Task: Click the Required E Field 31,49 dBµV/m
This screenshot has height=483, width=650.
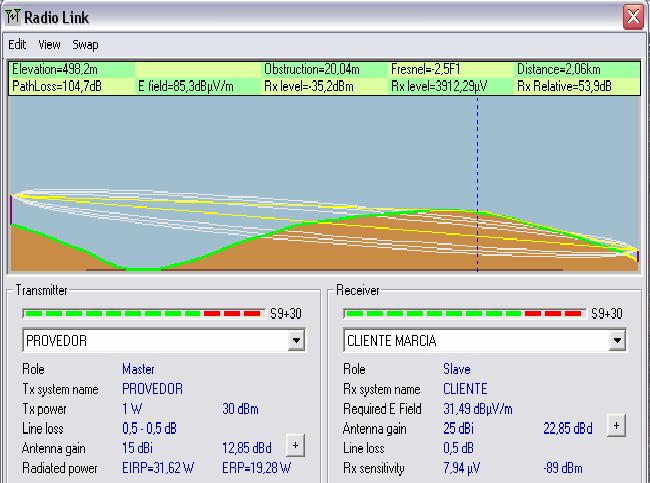Action: [x=478, y=409]
